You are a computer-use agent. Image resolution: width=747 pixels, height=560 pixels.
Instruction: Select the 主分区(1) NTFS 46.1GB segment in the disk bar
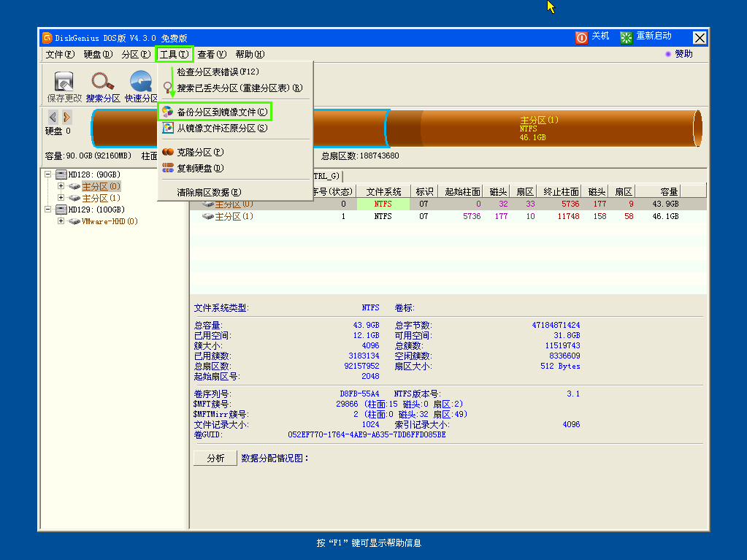(543, 129)
